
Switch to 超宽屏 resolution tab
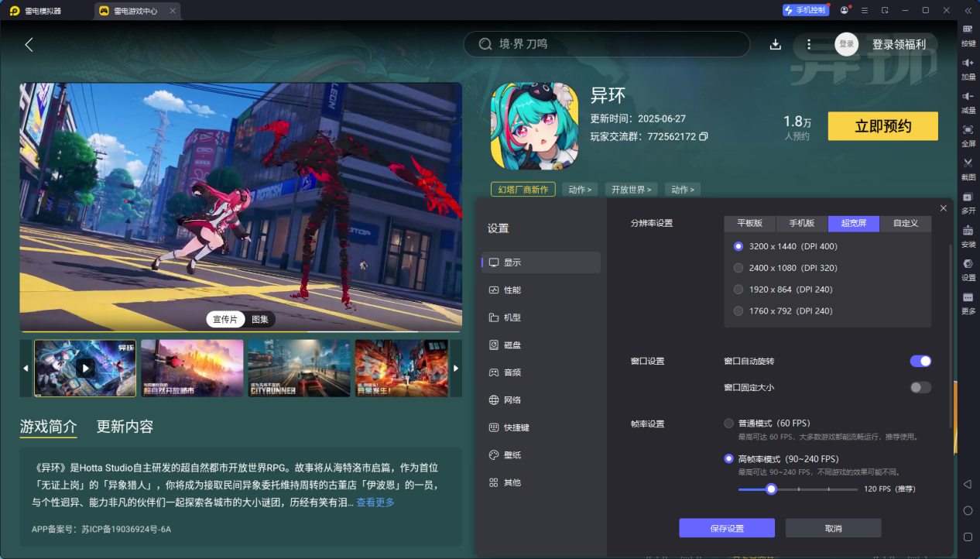[854, 223]
